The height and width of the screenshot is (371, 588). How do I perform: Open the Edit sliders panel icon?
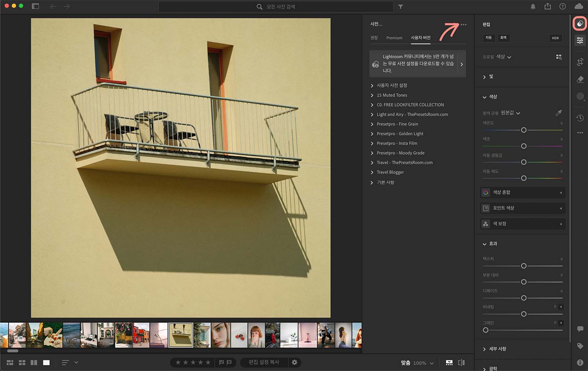(x=580, y=40)
